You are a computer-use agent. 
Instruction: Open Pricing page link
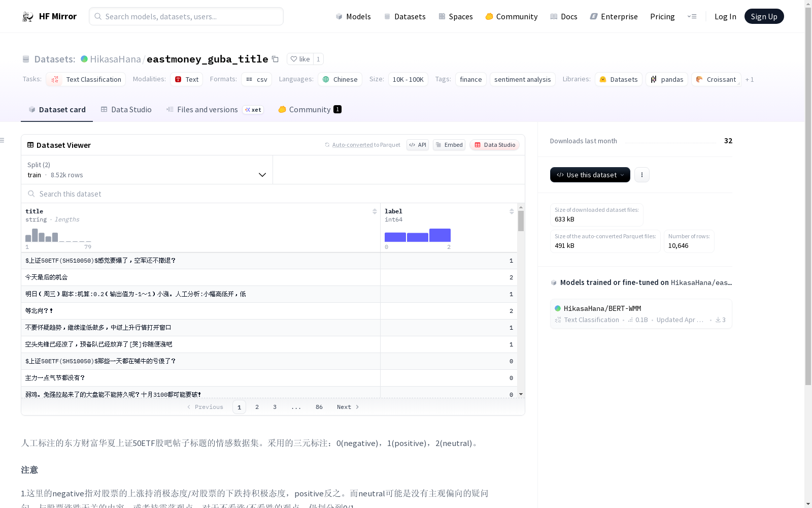(x=662, y=16)
